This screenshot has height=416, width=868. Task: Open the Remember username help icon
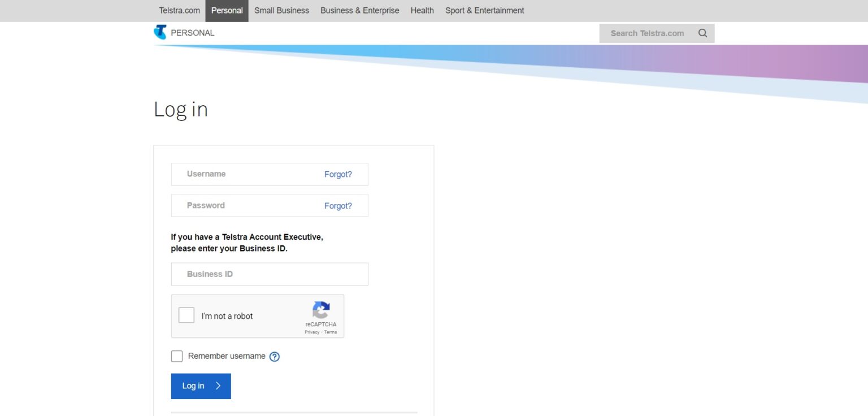coord(275,357)
